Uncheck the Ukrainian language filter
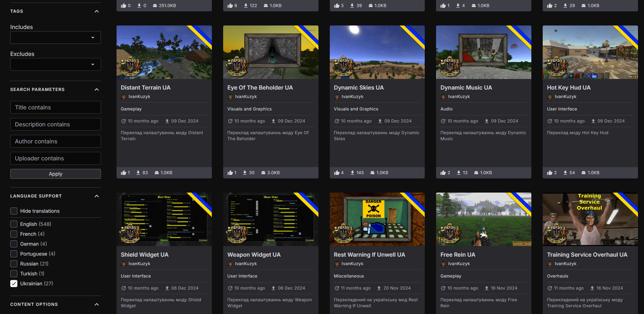Viewport: 644px width, 314px height. [14, 284]
